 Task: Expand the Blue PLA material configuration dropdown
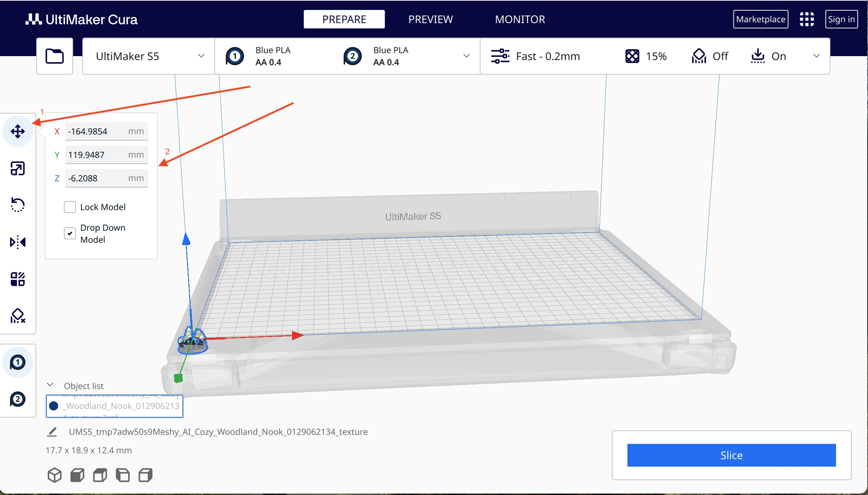click(x=466, y=56)
